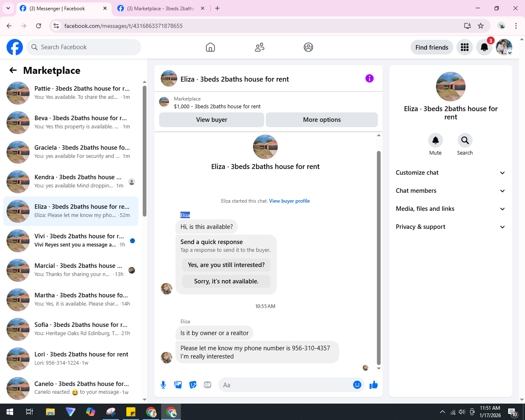Install app icon in address bar
The width and height of the screenshot is (525, 420).
467,26
